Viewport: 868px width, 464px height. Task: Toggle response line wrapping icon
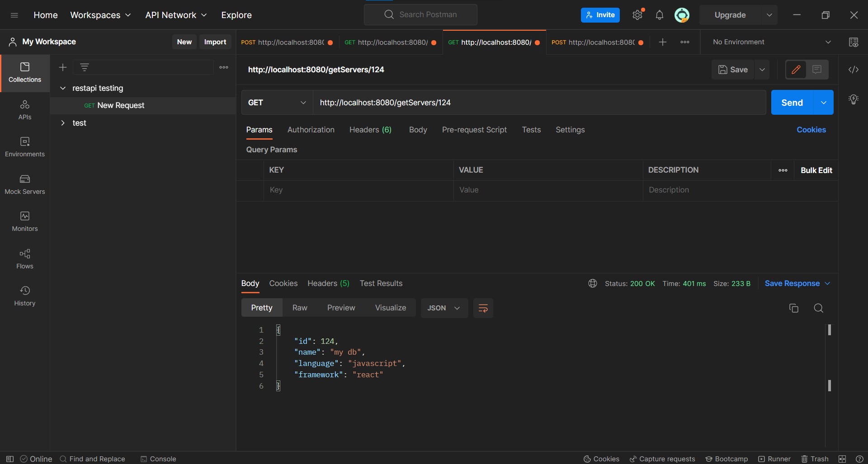coord(483,308)
